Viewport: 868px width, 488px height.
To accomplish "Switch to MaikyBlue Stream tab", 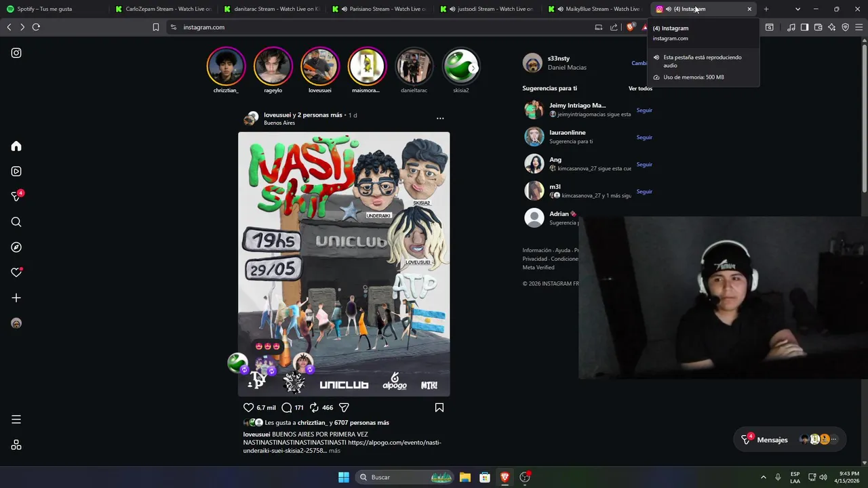I will (x=597, y=9).
